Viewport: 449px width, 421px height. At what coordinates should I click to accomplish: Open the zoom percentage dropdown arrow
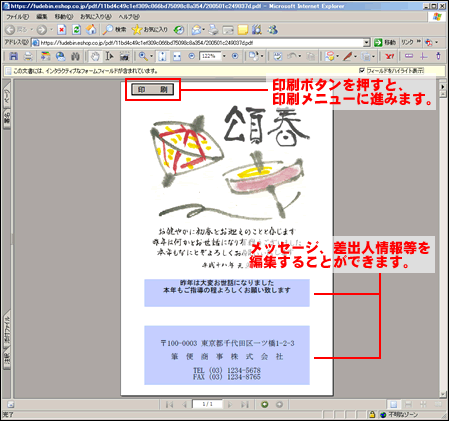[224, 56]
